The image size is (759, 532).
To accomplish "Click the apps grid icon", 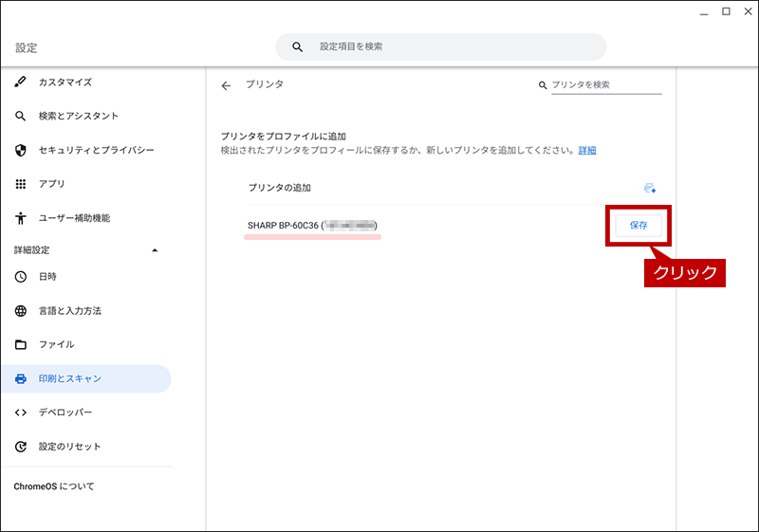I will click(20, 184).
